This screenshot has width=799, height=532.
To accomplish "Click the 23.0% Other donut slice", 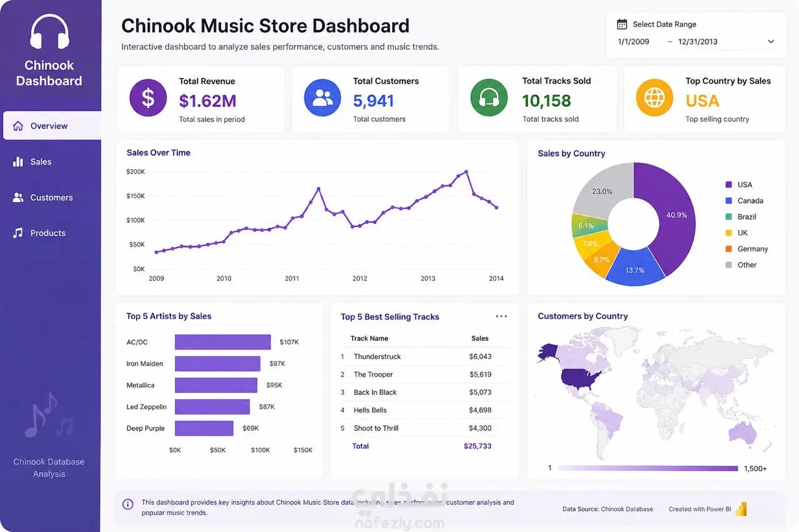I will pos(603,190).
